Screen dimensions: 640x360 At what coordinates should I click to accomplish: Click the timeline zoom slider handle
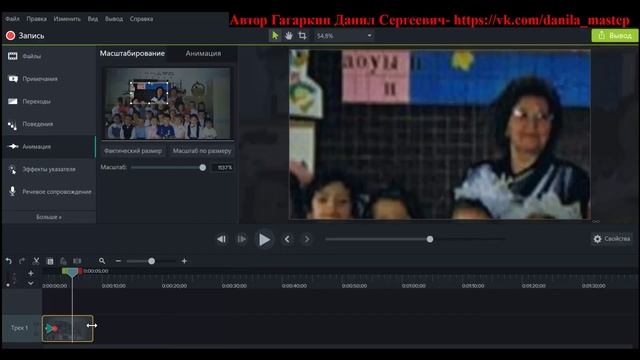pyautogui.click(x=151, y=261)
